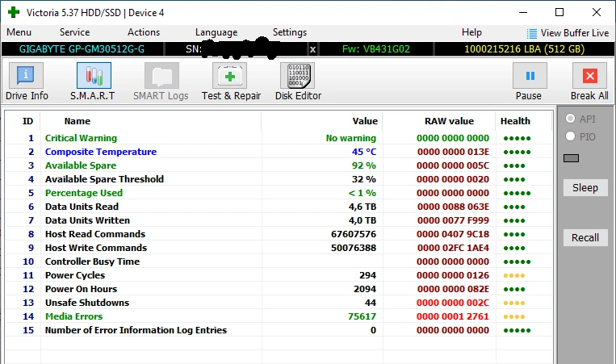Click RAW value 0000 0088 063E
The width and height of the screenshot is (616, 364).
[453, 207]
